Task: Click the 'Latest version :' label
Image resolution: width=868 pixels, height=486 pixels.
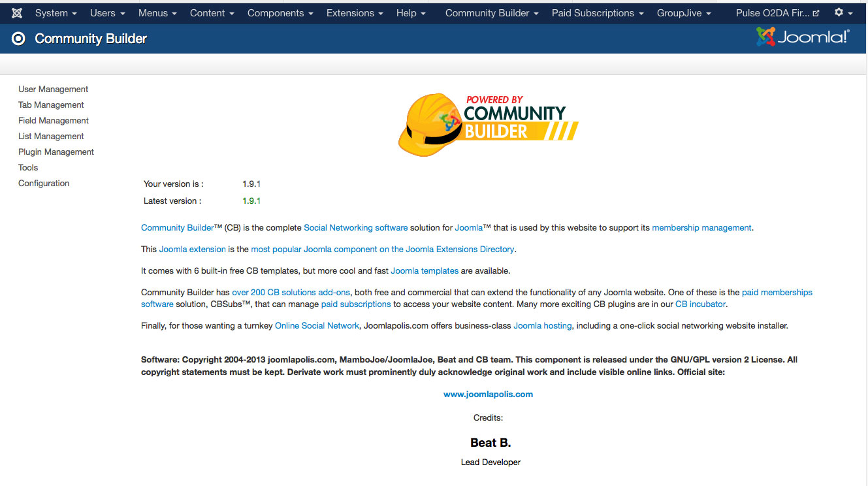Action: point(172,201)
